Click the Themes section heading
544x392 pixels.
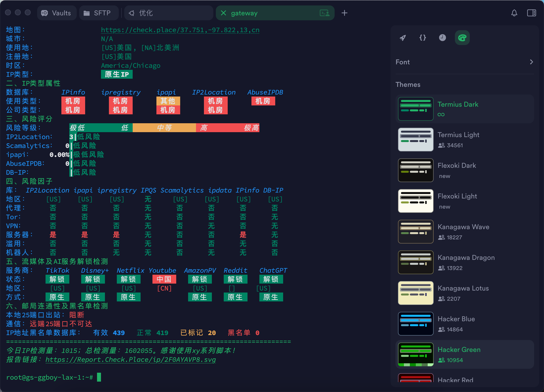point(408,85)
